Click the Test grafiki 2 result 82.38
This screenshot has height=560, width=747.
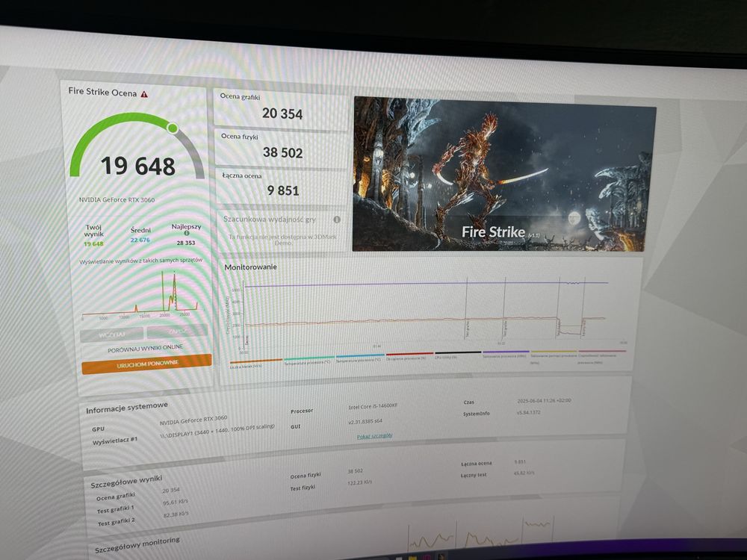coord(176,514)
